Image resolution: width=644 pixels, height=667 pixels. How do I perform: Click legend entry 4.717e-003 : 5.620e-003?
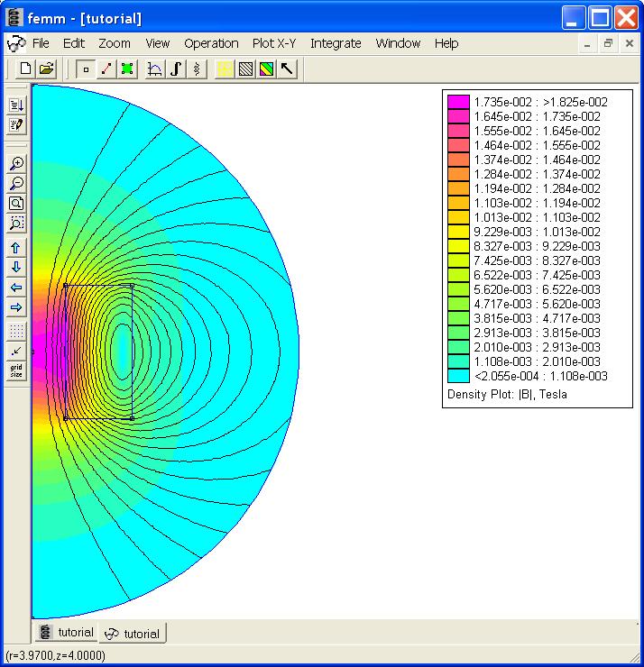[x=537, y=304]
